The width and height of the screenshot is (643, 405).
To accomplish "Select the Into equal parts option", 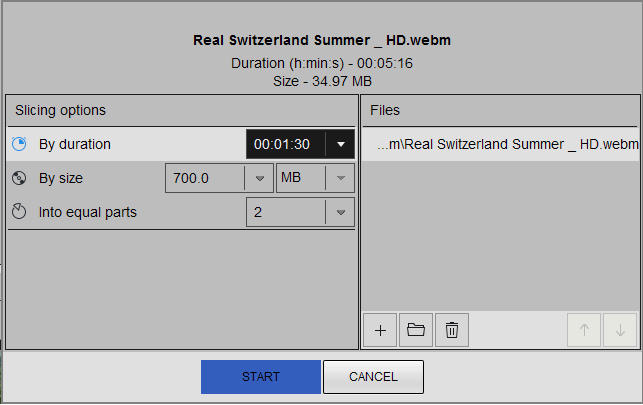I will [87, 212].
